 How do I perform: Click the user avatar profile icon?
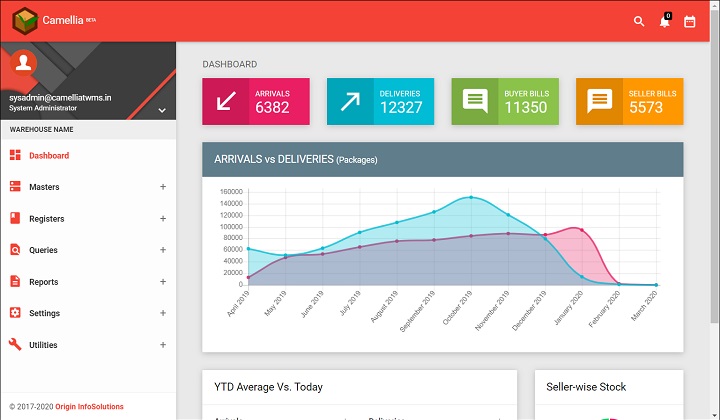click(x=24, y=64)
